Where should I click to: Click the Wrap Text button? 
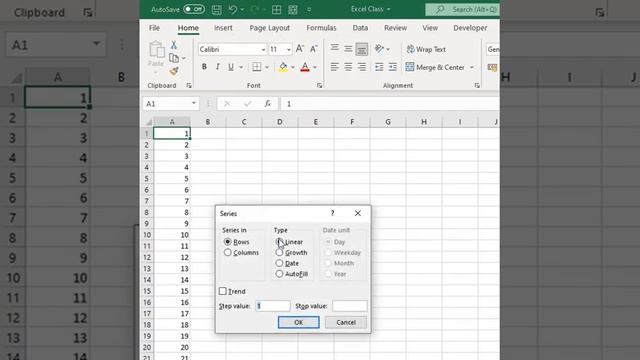[x=426, y=49]
